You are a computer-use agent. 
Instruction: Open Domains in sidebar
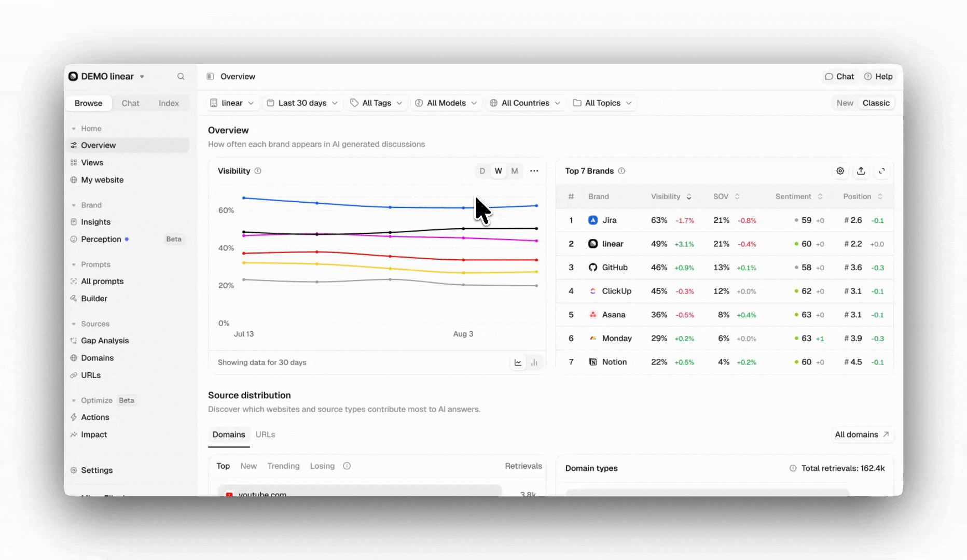[x=97, y=358]
